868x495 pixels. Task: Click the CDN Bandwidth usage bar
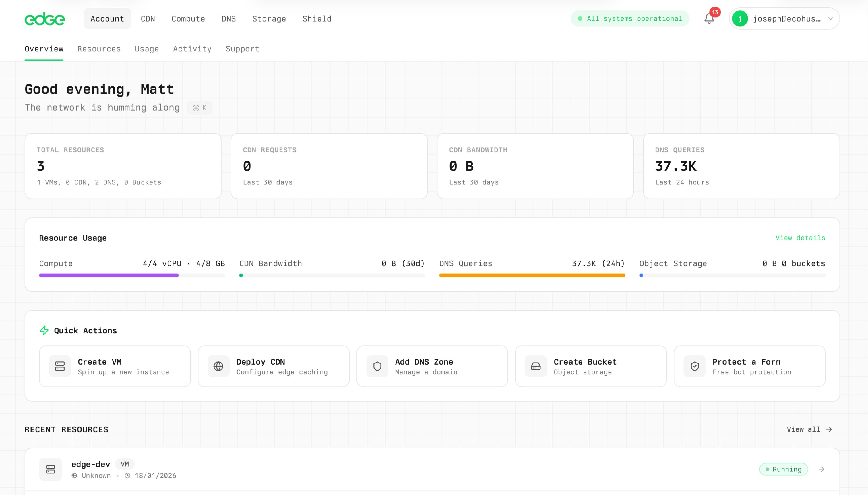332,276
